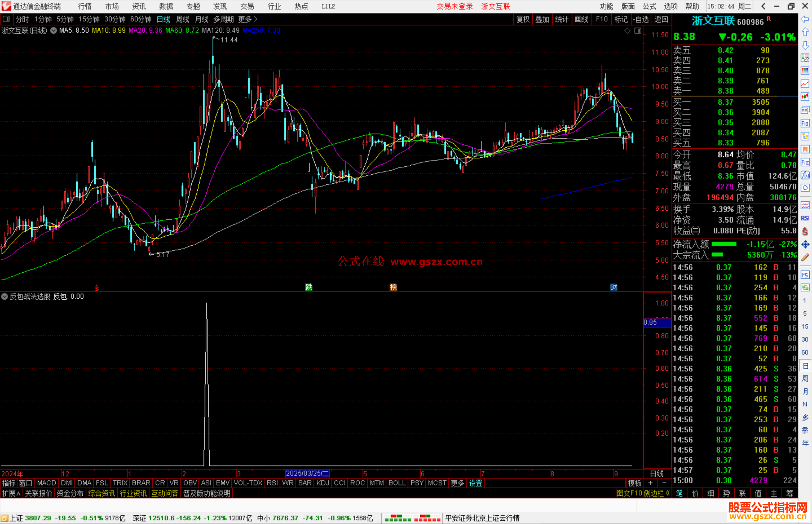The width and height of the screenshot is (812, 524).
Task: Click the minus zoom-out button near 模板
Action: pos(664,483)
